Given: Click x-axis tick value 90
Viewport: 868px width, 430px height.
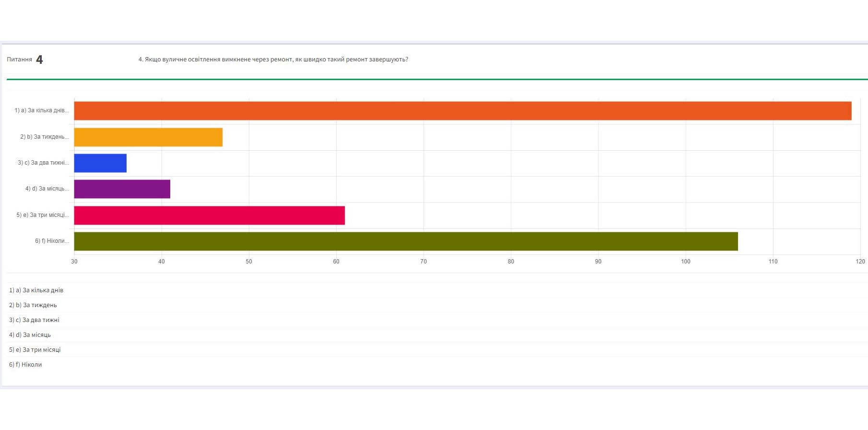Looking at the screenshot, I should 598,262.
